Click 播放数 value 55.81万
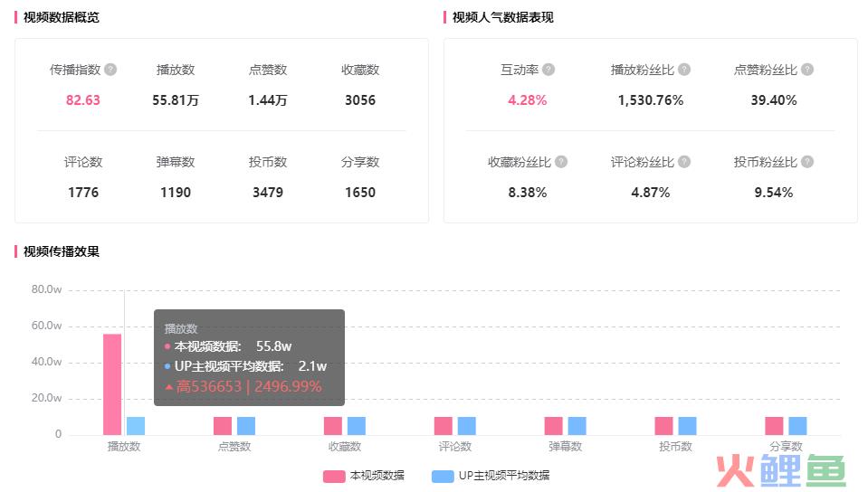868x492 pixels. pyautogui.click(x=176, y=100)
